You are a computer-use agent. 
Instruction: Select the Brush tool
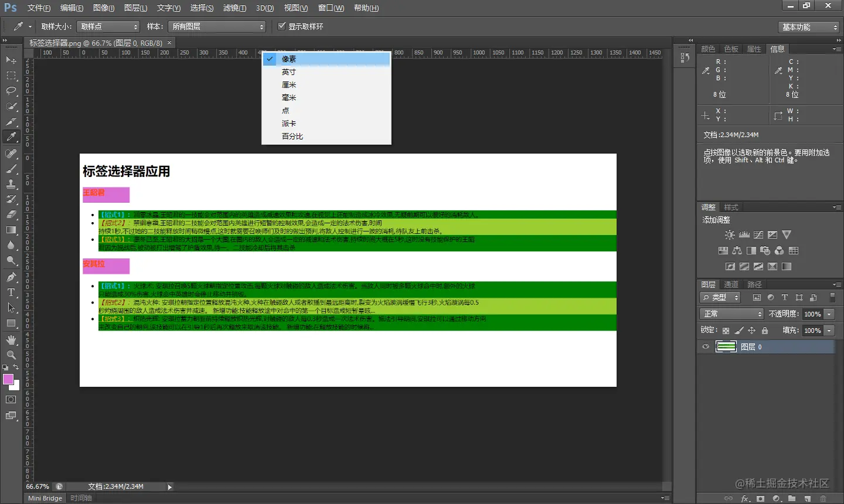tap(11, 169)
